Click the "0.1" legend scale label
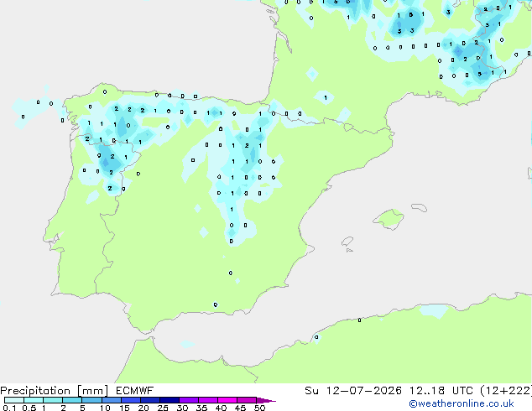This screenshot has width=532, height=411. point(9,408)
